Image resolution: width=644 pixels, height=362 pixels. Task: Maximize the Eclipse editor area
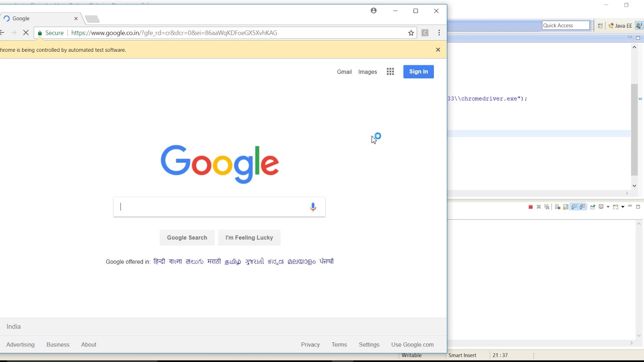click(638, 38)
